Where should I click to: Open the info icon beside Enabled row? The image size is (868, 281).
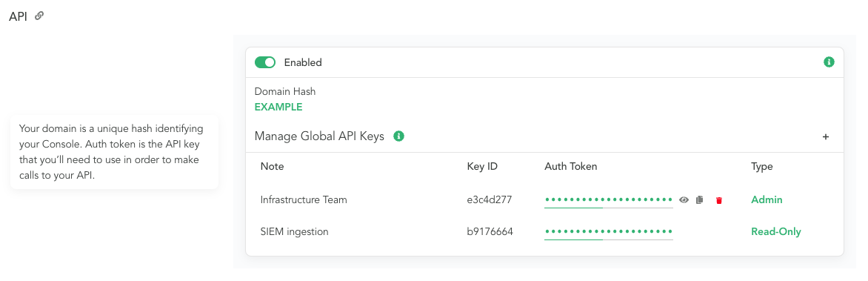[829, 62]
